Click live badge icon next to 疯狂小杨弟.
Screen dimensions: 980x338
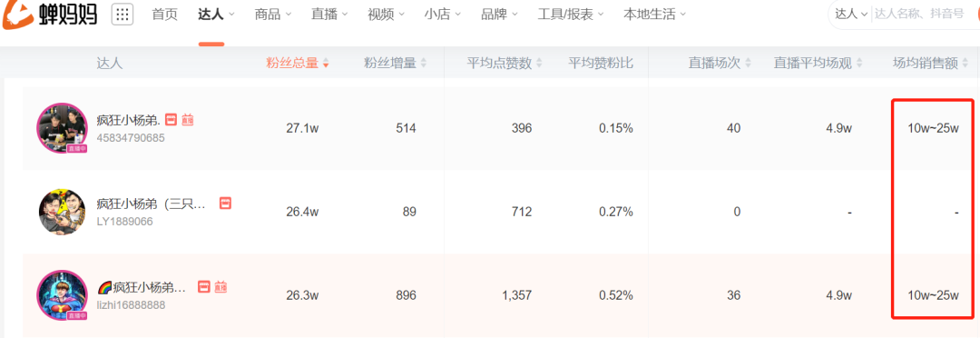(x=188, y=119)
